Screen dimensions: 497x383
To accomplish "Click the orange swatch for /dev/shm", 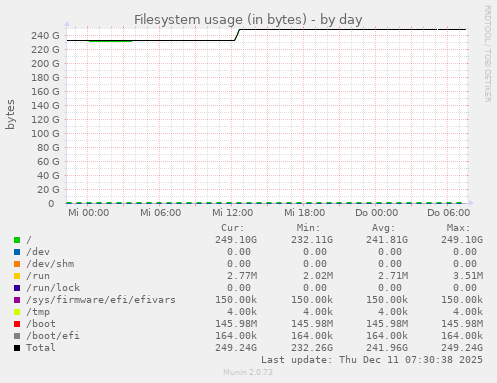I will (x=17, y=264).
